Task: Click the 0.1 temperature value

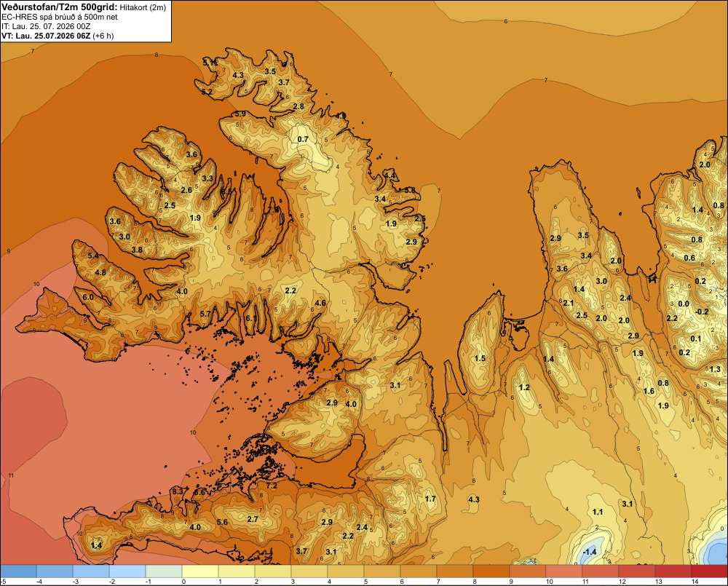Action: coord(696,338)
